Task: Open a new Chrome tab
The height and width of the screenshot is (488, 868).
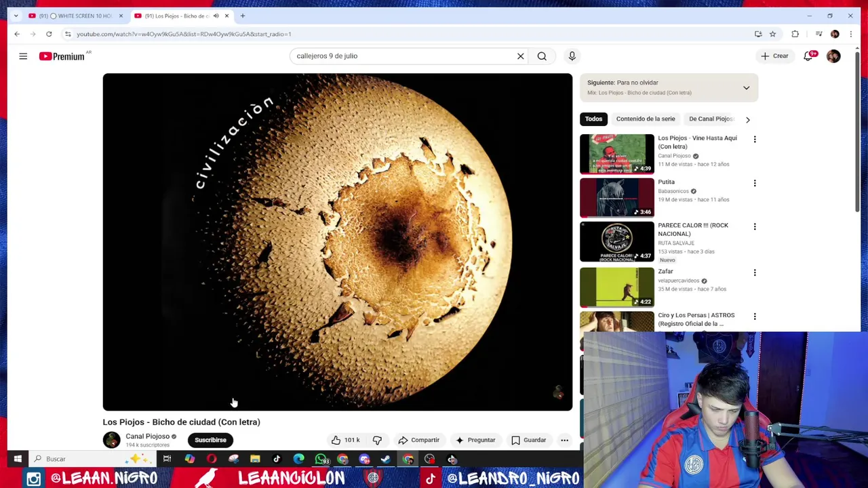Action: pyautogui.click(x=242, y=16)
